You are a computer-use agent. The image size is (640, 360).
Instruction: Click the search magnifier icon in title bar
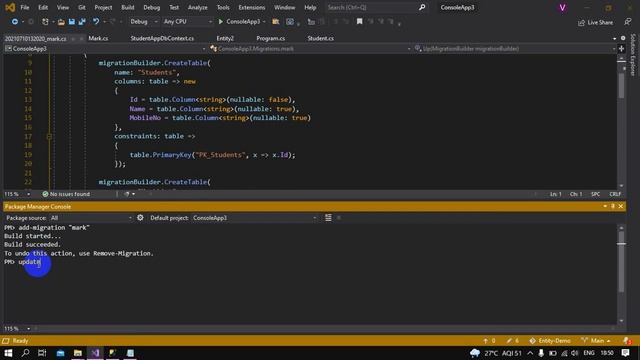coord(422,7)
